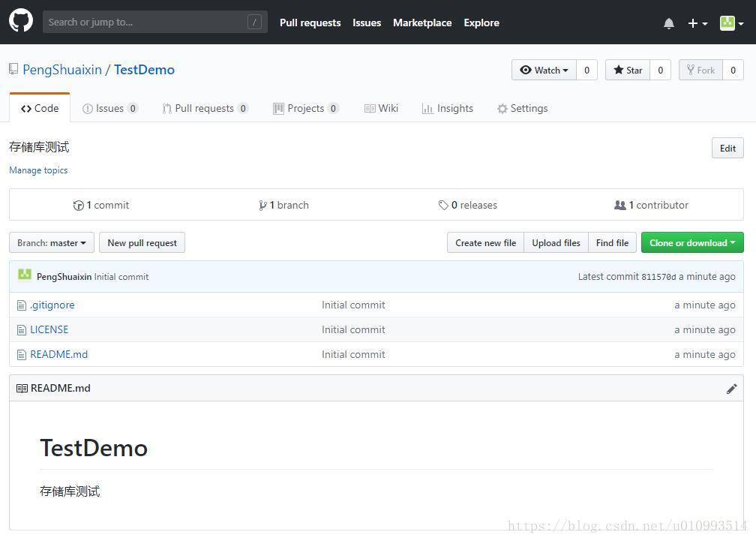This screenshot has height=541, width=756.
Task: Open the GitHub Octocat logo home
Action: [21, 21]
